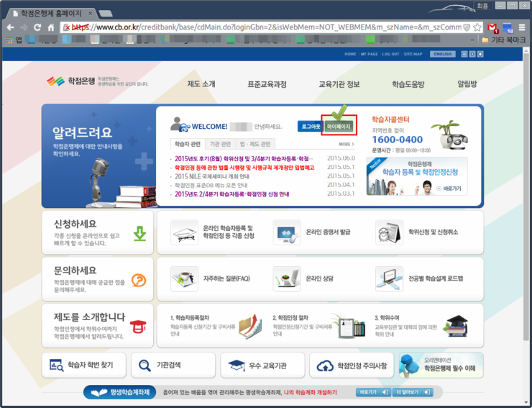Image resolution: width=532 pixels, height=408 pixels.
Task: Click orange question mark in 문의하세요
Action: tap(139, 280)
